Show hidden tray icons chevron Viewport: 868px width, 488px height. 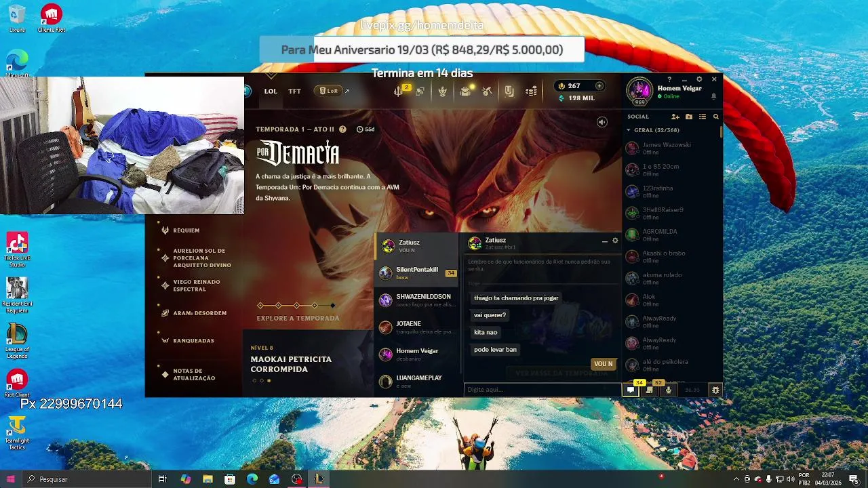[x=736, y=479]
